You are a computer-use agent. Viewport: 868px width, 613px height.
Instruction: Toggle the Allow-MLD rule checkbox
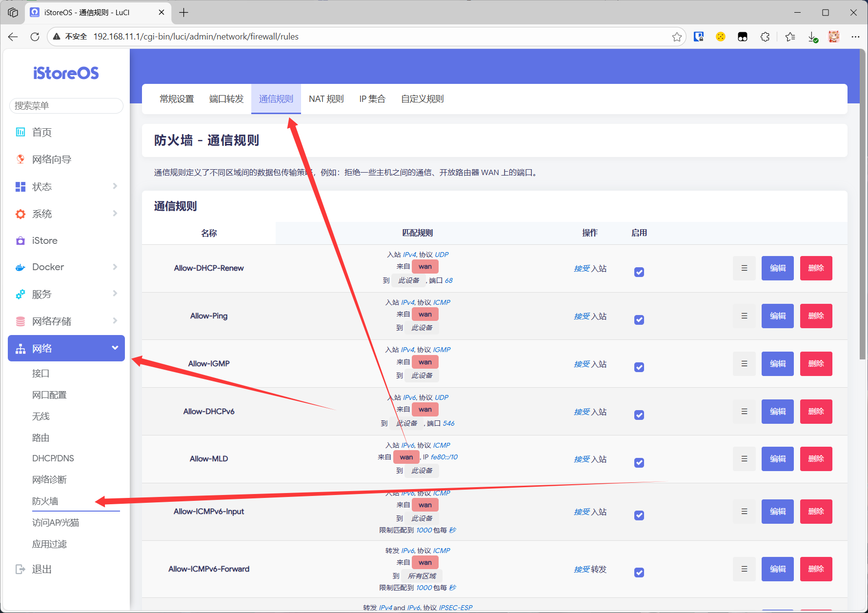tap(639, 463)
